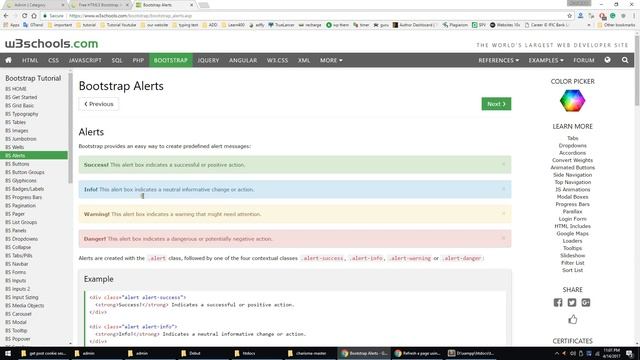Close the Info alert box
Image resolution: width=640 pixels, height=360 pixels.
tap(503, 189)
